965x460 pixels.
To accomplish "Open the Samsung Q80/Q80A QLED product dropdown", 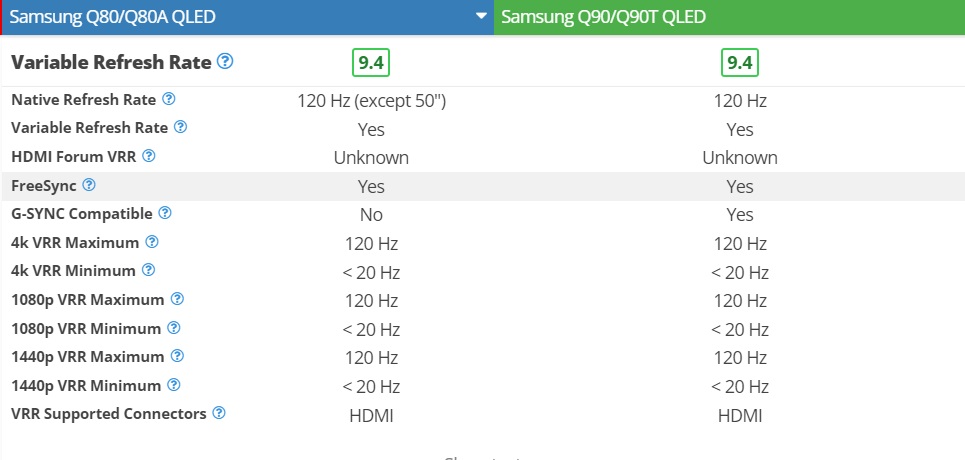I will pyautogui.click(x=247, y=17).
